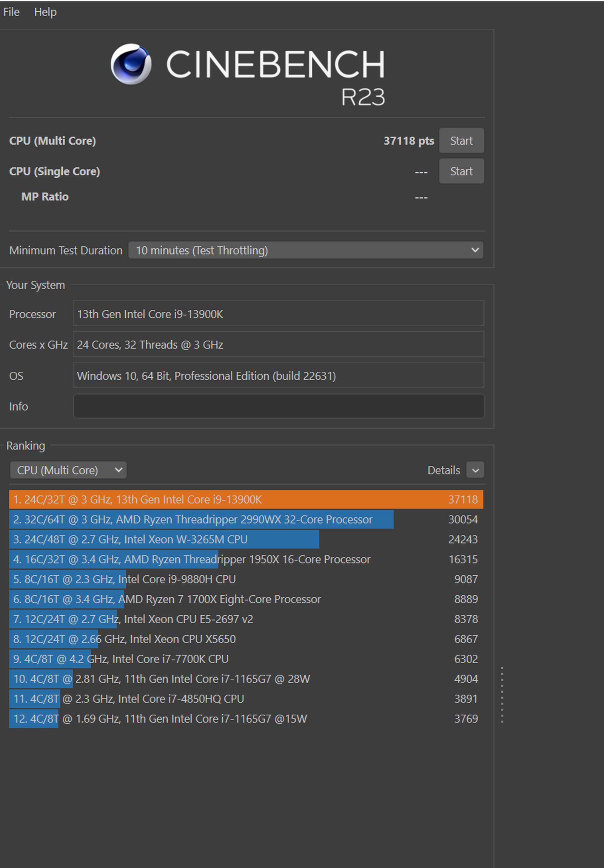
Task: Open the Minimum Test Duration dropdown
Action: pyautogui.click(x=306, y=250)
